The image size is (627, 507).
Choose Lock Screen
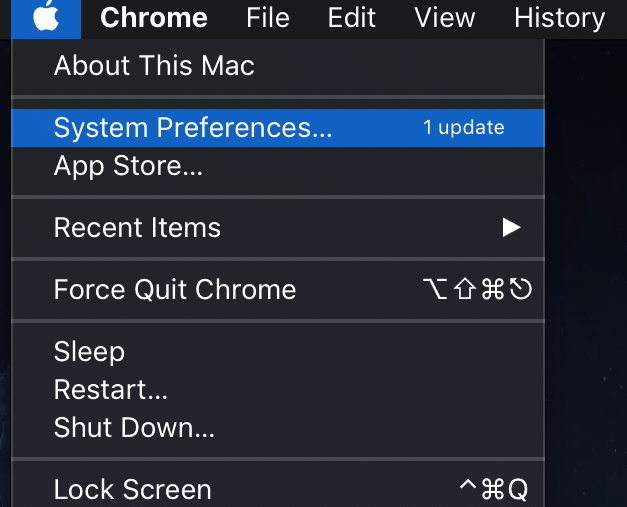tap(278, 489)
